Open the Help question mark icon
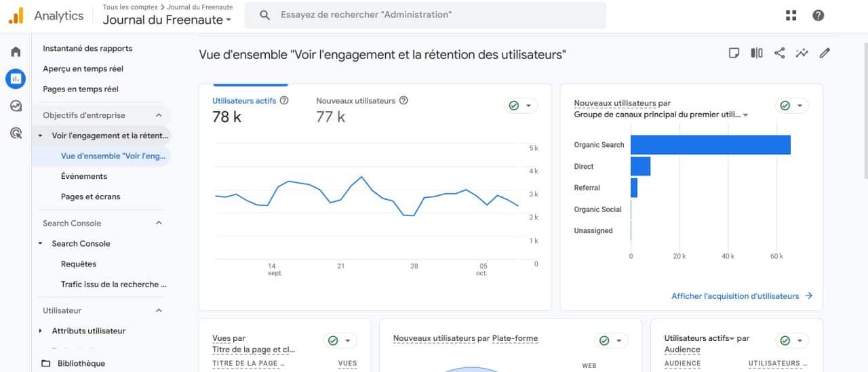Viewport: 868px width, 372px height. point(818,16)
